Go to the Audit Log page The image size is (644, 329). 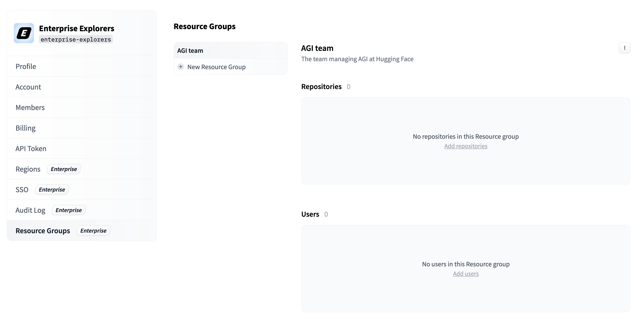(30, 210)
